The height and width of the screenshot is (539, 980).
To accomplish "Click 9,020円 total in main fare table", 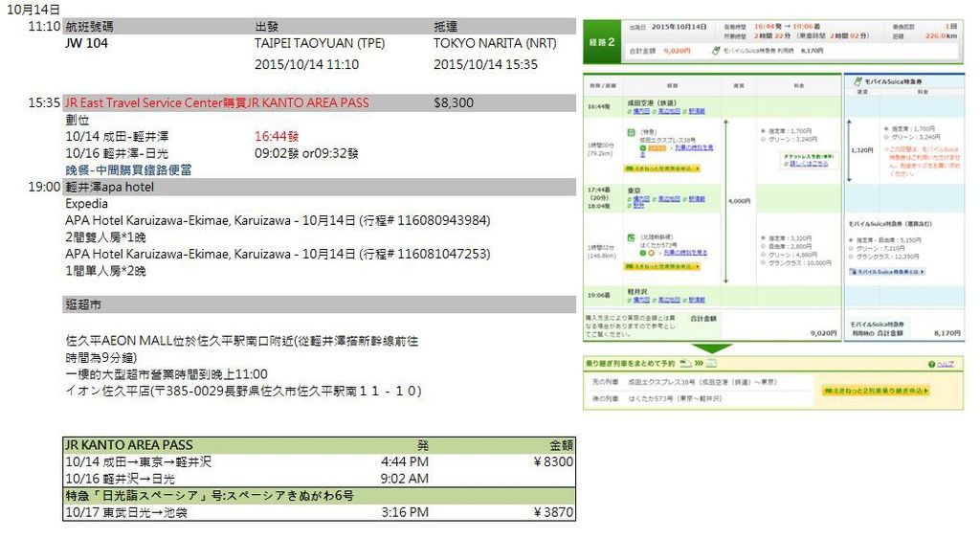I will click(823, 333).
